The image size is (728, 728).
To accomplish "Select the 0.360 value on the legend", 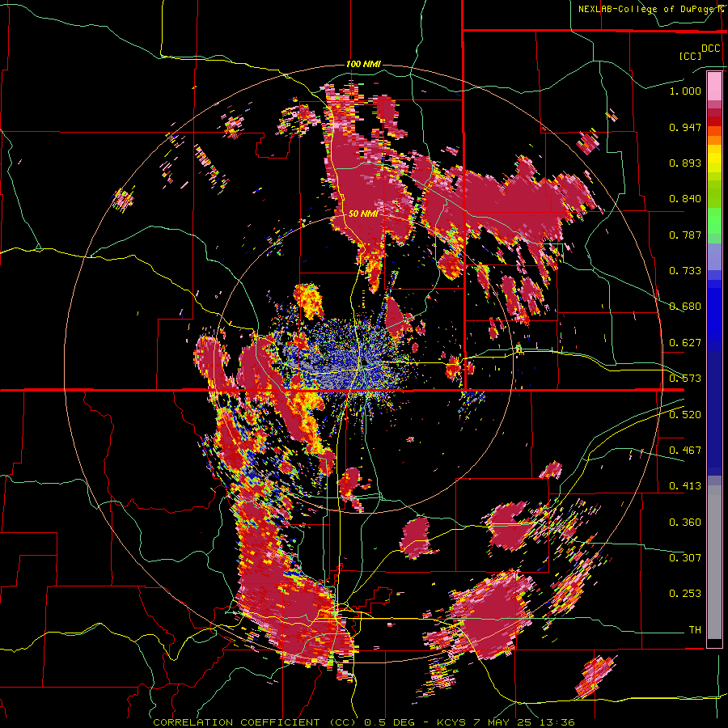I will [x=685, y=523].
